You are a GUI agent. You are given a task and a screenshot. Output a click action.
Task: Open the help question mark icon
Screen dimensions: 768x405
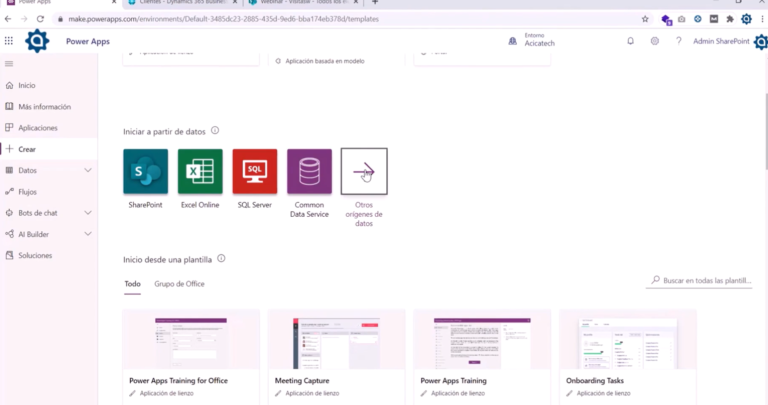coord(678,41)
